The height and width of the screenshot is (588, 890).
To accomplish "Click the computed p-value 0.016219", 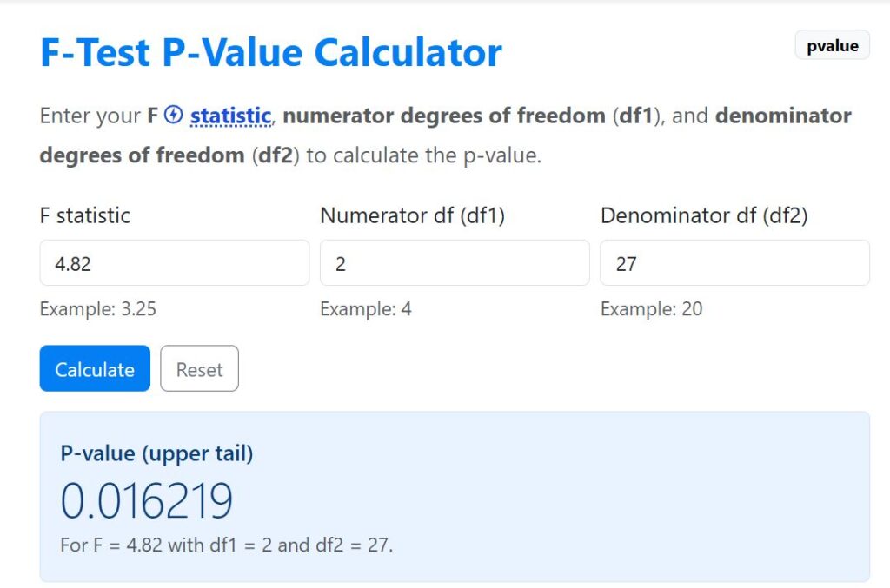I will click(x=146, y=499).
